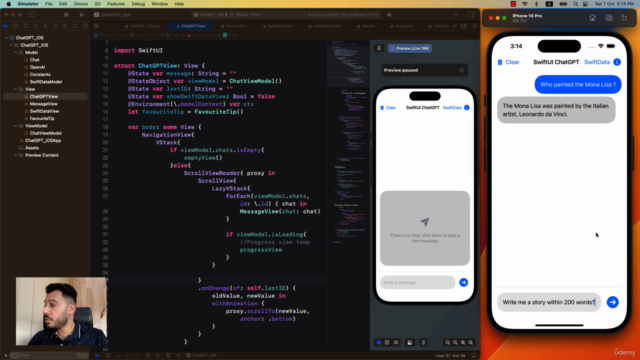Toggle the Xcode navigator sidebar button
The width and height of the screenshot is (640, 360).
pyautogui.click(x=32, y=15)
